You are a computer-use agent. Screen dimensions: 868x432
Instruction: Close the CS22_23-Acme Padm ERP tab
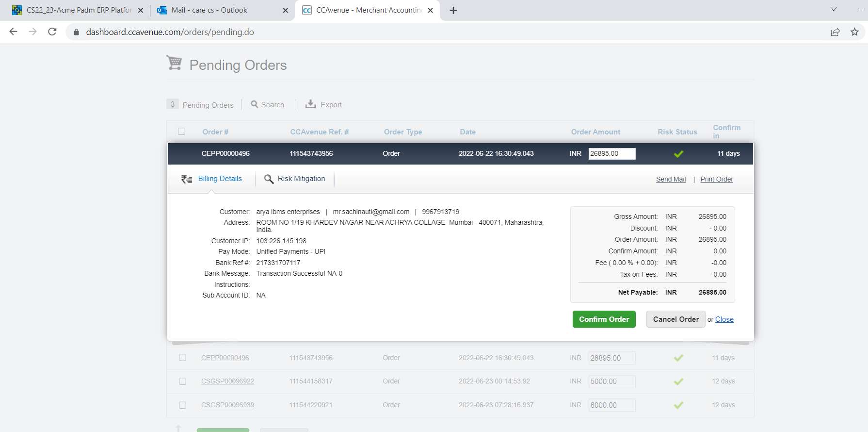tap(141, 10)
